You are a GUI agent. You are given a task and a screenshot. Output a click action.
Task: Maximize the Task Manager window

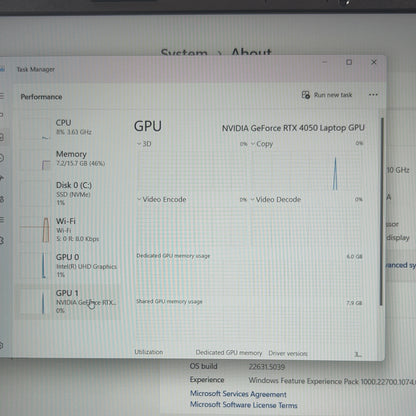[x=349, y=62]
